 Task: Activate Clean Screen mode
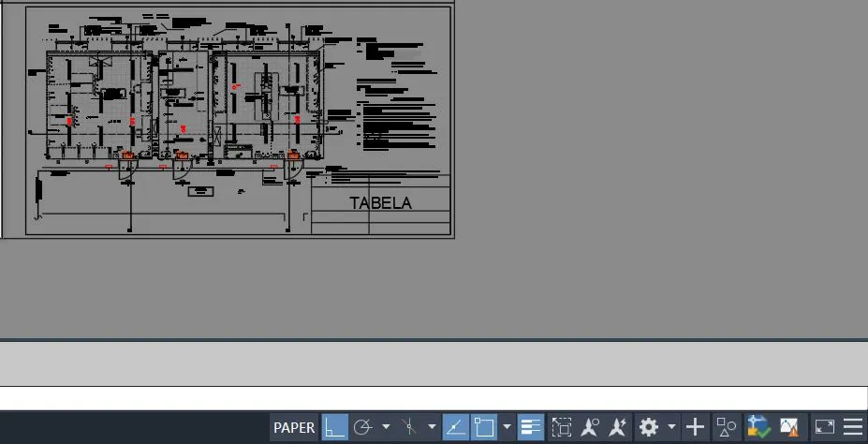point(825,428)
